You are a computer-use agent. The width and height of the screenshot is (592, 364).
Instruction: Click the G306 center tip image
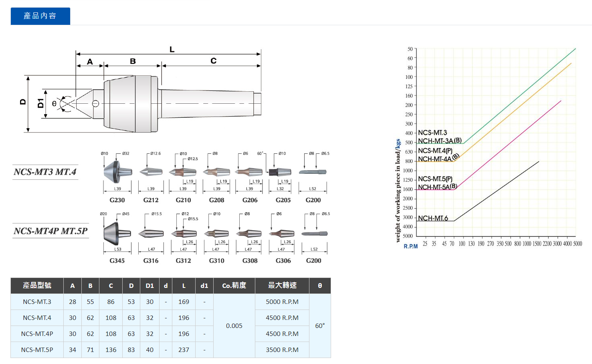(282, 233)
